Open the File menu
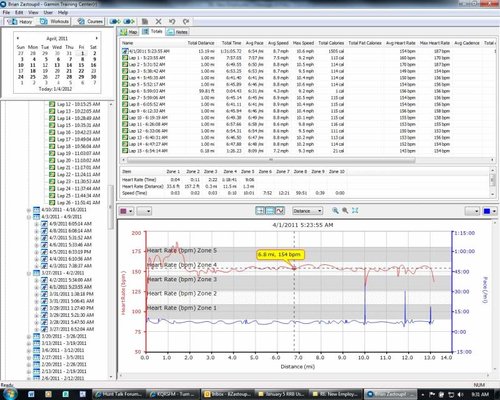The height and width of the screenshot is (400, 500). tap(6, 13)
